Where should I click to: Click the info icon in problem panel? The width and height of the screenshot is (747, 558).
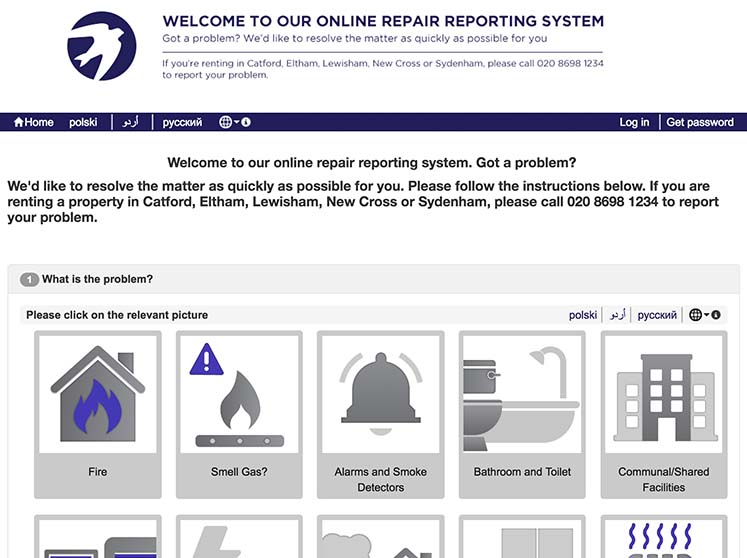[716, 315]
